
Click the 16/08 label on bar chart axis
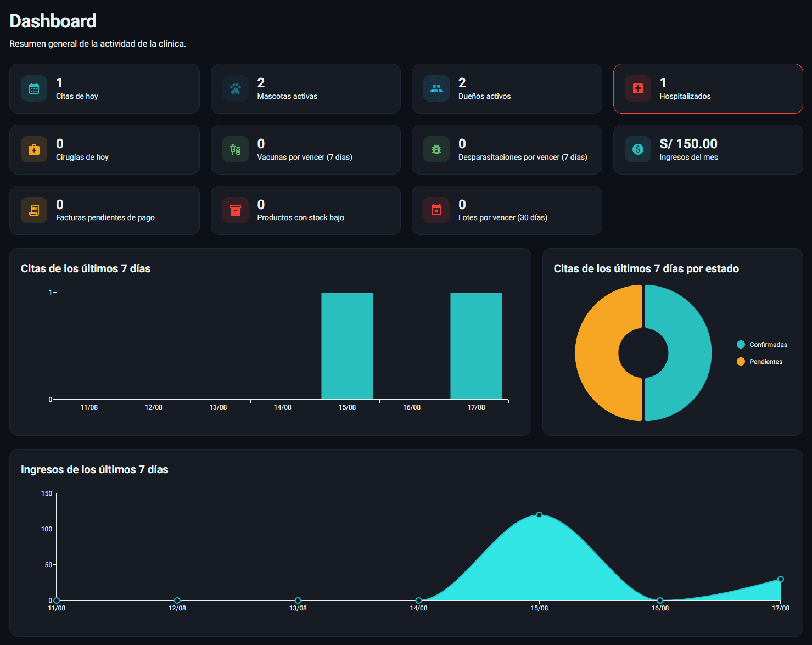pyautogui.click(x=412, y=407)
